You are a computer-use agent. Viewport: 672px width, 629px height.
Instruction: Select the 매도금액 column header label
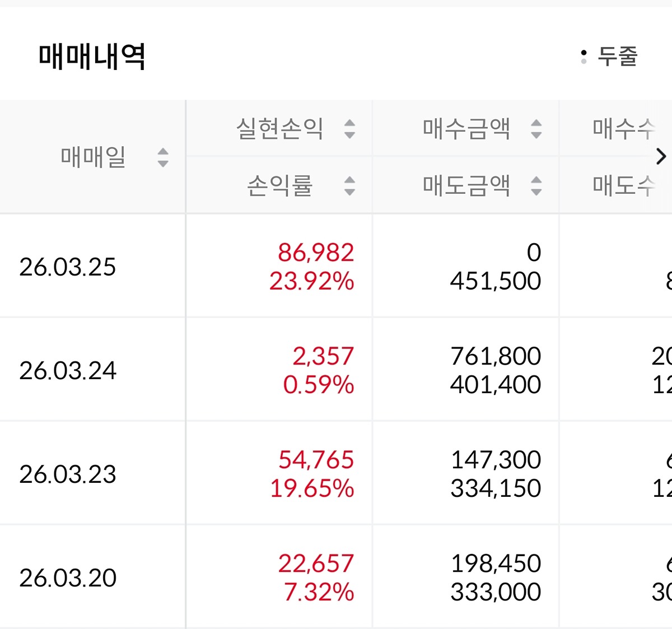466,185
